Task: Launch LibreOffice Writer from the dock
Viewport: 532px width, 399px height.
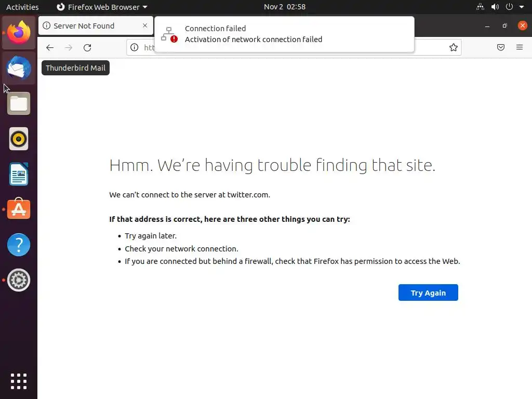Action: 19,174
